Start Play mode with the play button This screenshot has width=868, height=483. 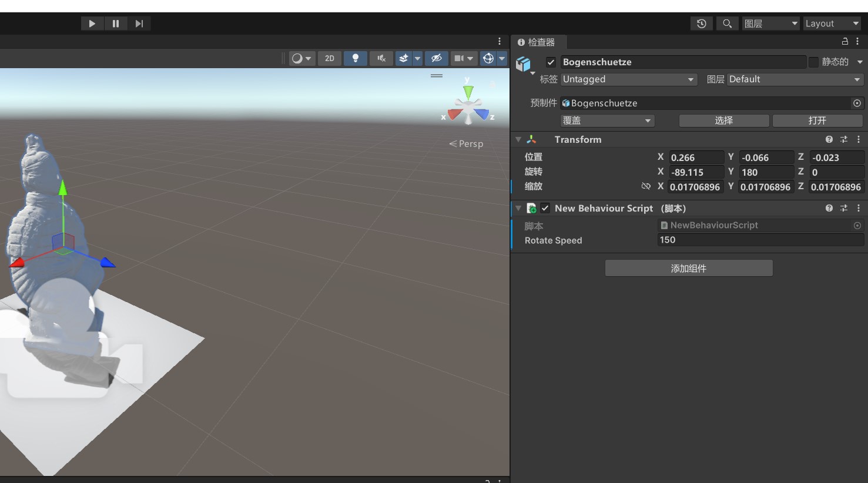pyautogui.click(x=92, y=24)
